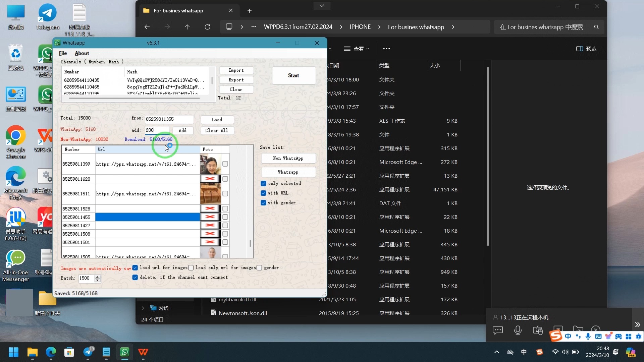The height and width of the screenshot is (362, 644).
Task: Open the About menu in WhatsApp tool
Action: 82,53
